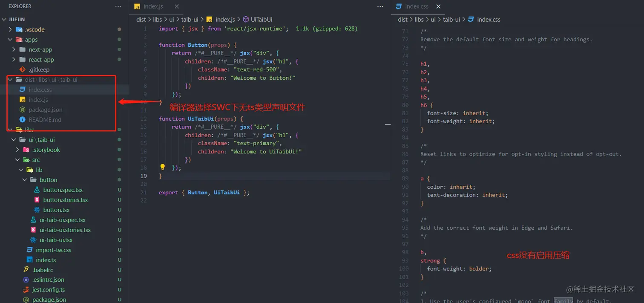Click the JS icon in index.js tab

137,6
